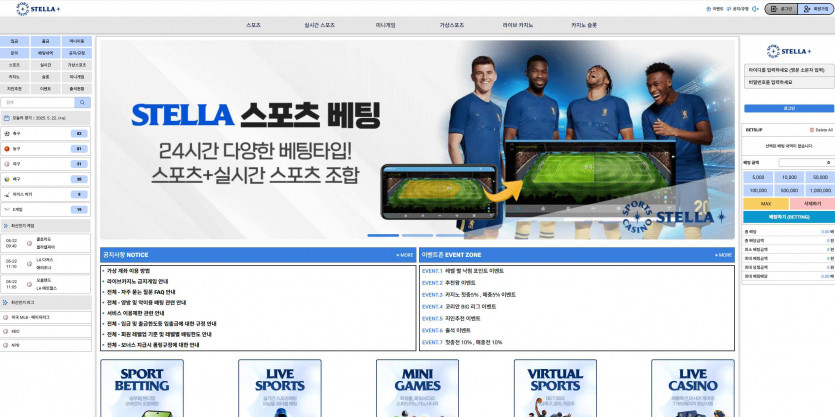Select the E게임 controller icon

point(7,210)
